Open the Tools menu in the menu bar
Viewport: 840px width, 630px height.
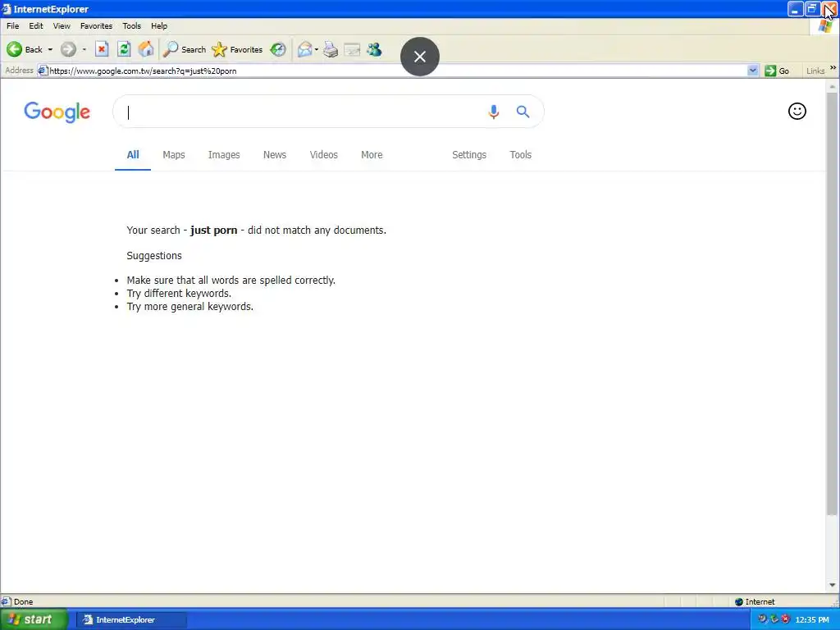click(x=132, y=25)
